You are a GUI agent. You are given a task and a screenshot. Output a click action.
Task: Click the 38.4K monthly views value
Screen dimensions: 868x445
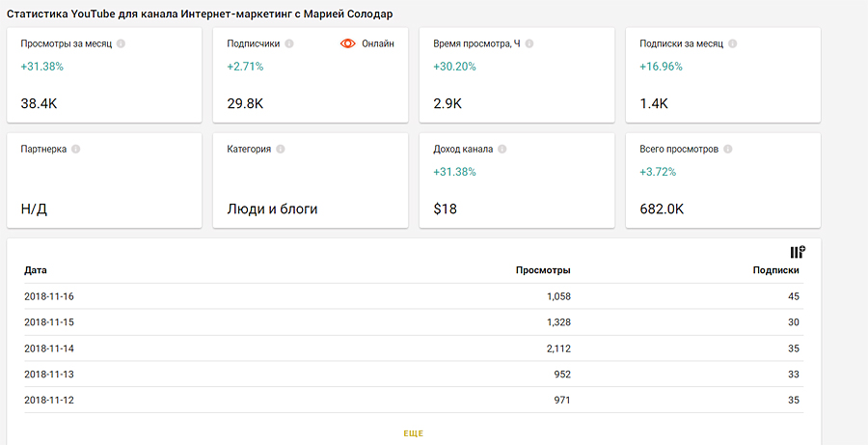pyautogui.click(x=39, y=103)
